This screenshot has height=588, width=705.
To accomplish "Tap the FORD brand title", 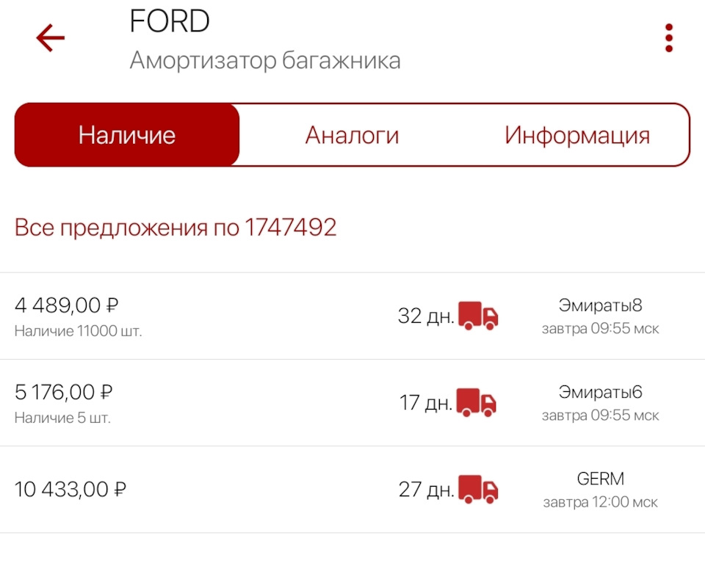I will 168,21.
